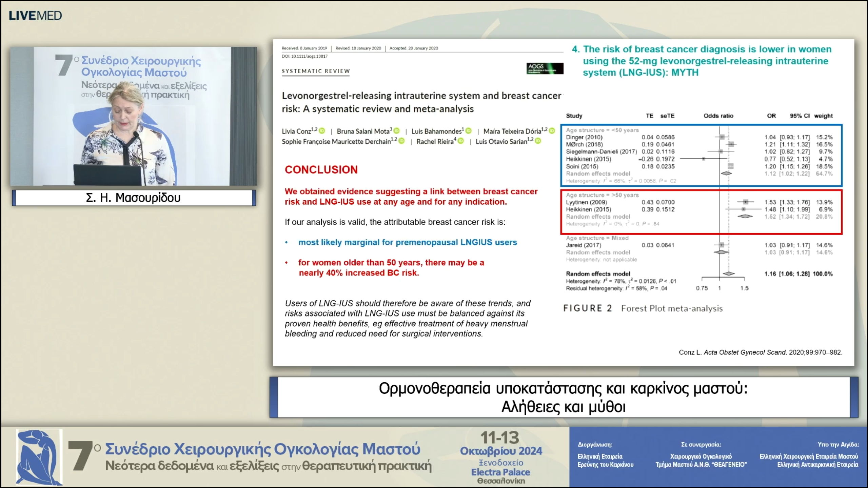The width and height of the screenshot is (868, 488).
Task: Click 'Age structure = <50 years' subgroup label
Action: pos(602,130)
